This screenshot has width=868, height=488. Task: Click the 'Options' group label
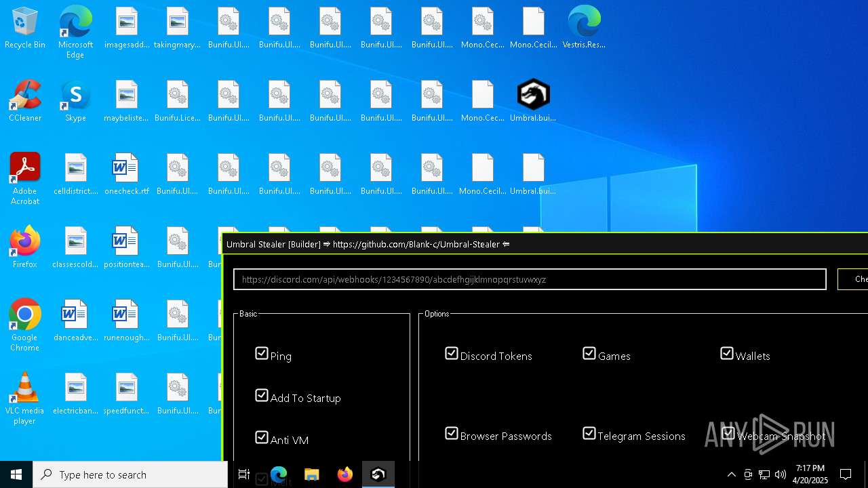coord(437,314)
